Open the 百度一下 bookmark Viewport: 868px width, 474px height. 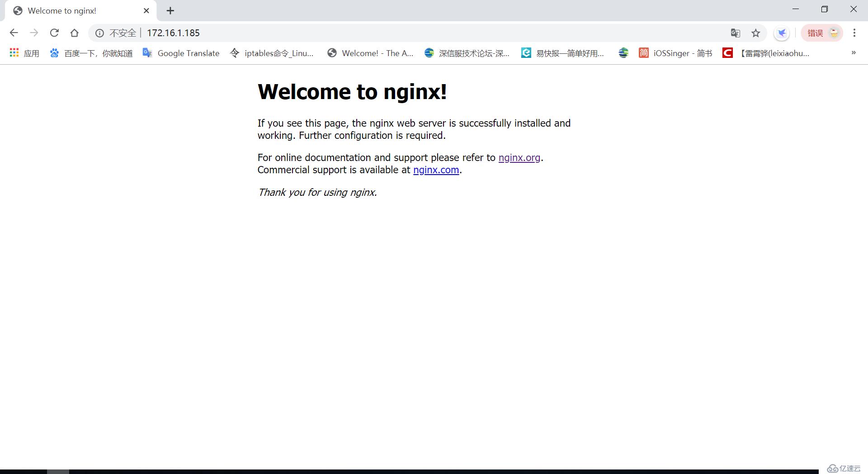(x=91, y=53)
